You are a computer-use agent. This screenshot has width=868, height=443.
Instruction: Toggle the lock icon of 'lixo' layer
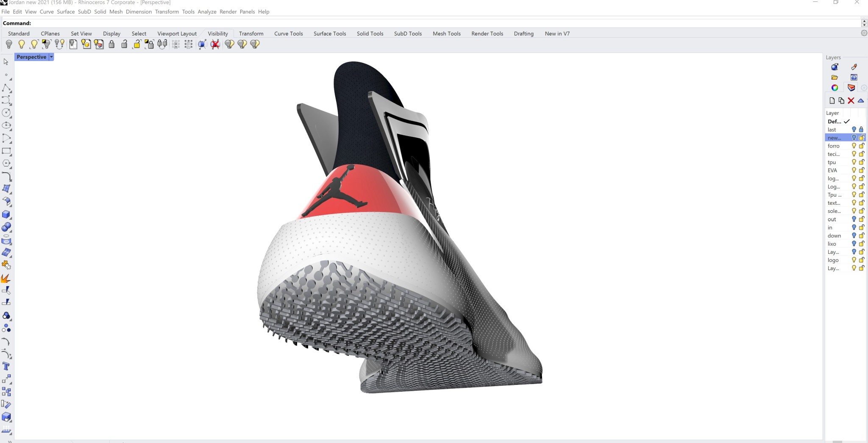point(861,244)
